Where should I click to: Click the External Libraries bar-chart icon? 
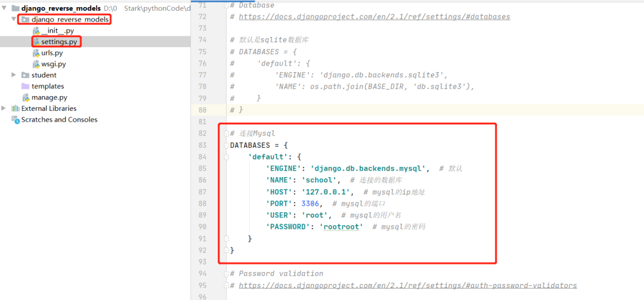[16, 109]
